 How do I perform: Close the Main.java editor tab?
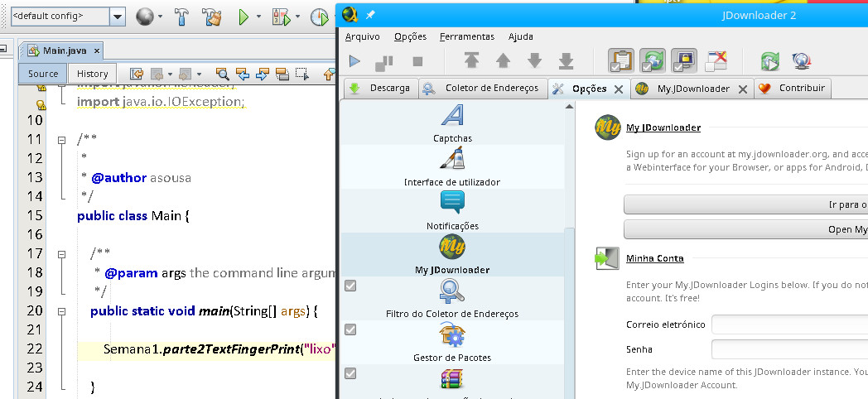[x=96, y=51]
